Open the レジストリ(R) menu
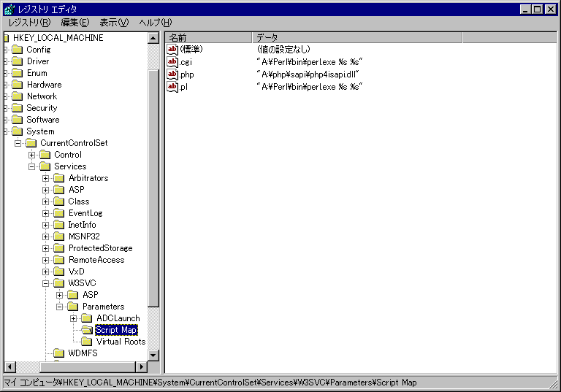Image resolution: width=561 pixels, height=392 pixels. tap(30, 23)
